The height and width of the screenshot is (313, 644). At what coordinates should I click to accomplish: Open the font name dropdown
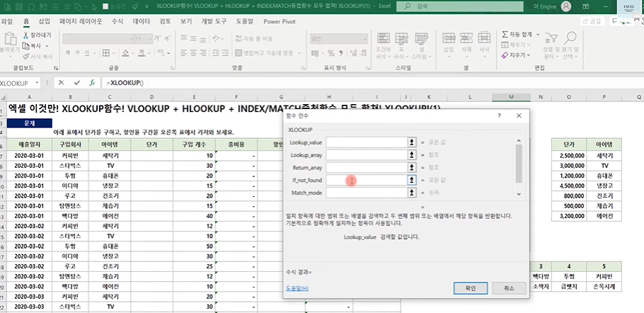click(x=132, y=39)
